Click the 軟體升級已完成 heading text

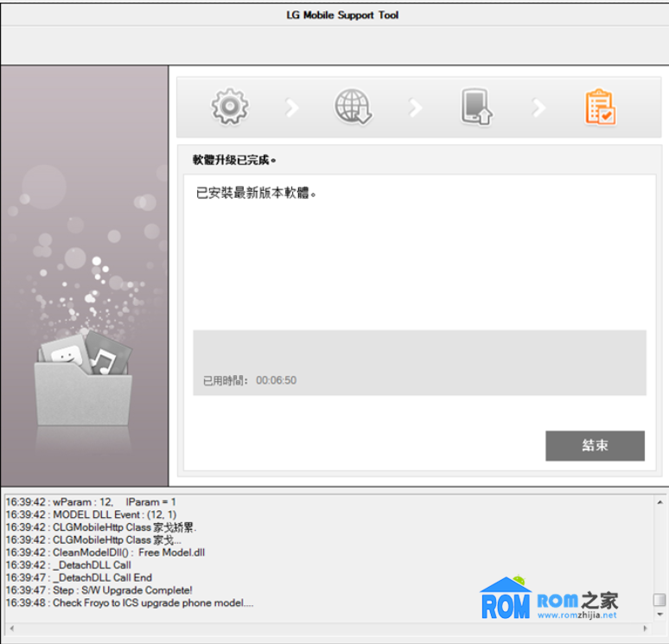pyautogui.click(x=234, y=160)
